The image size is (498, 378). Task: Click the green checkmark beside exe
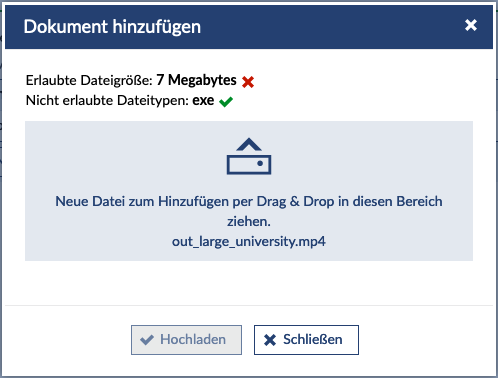226,102
